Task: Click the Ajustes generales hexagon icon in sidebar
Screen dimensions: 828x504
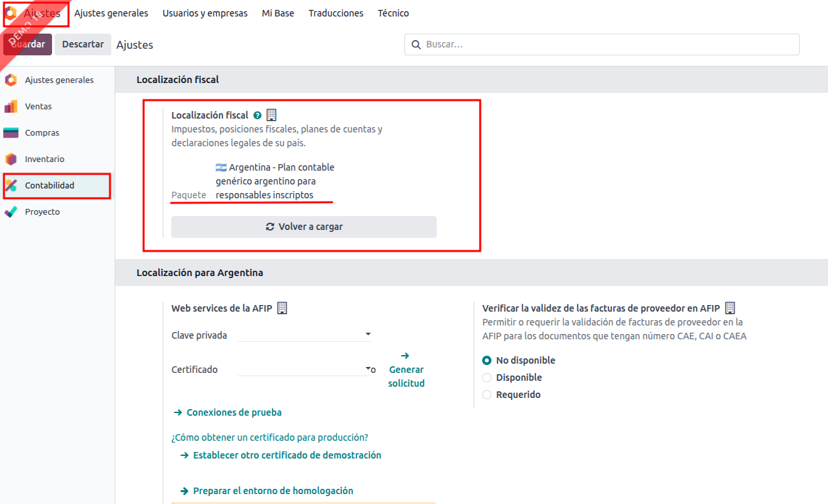Action: (11, 80)
